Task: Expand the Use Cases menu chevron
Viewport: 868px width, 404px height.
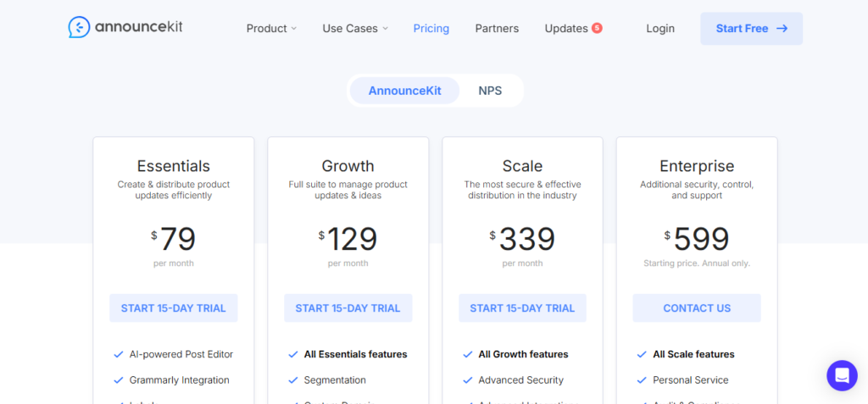Action: (386, 29)
